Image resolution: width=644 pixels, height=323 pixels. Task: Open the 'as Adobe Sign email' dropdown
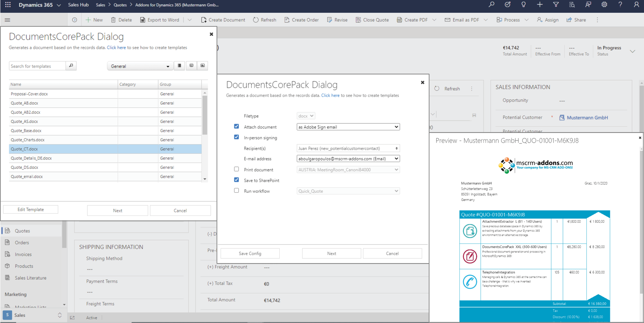(x=348, y=127)
